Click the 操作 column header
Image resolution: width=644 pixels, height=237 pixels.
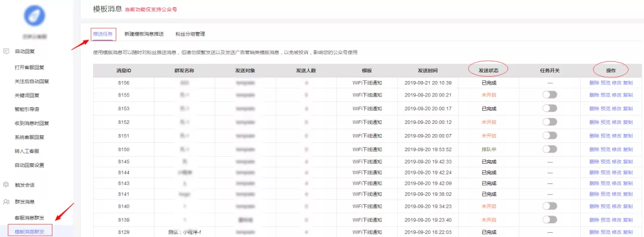point(611,70)
